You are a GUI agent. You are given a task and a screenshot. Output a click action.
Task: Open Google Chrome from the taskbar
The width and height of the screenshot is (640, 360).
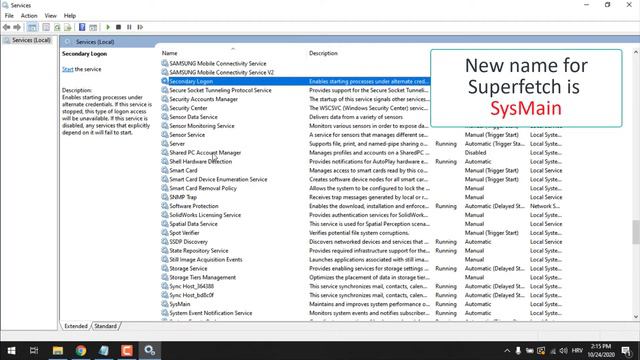pos(81,351)
